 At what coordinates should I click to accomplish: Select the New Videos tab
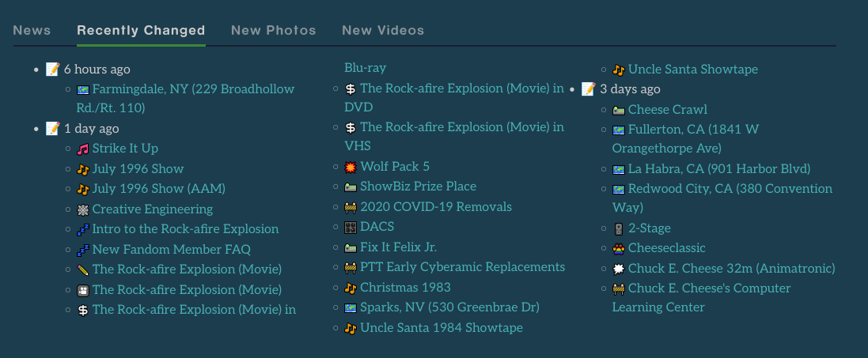[383, 31]
